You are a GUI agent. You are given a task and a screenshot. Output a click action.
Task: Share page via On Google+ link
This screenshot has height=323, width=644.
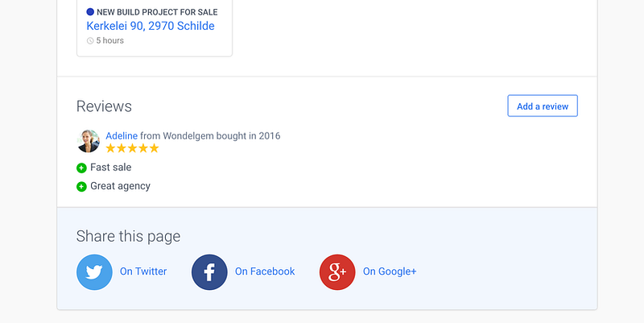(x=390, y=271)
